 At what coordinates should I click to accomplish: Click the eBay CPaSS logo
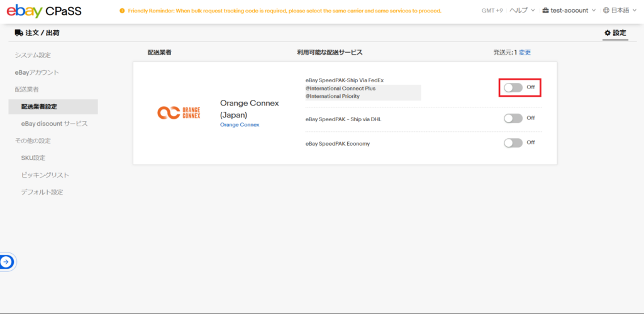pos(44,11)
